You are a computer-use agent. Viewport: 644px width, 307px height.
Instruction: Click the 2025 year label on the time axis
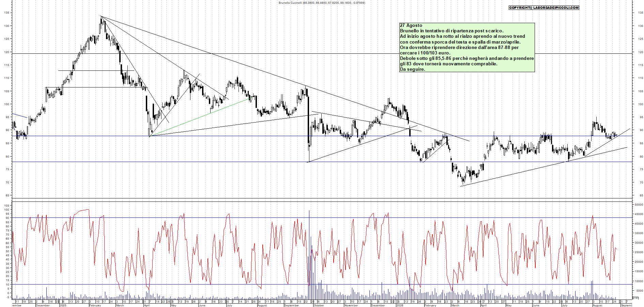tap(63, 305)
